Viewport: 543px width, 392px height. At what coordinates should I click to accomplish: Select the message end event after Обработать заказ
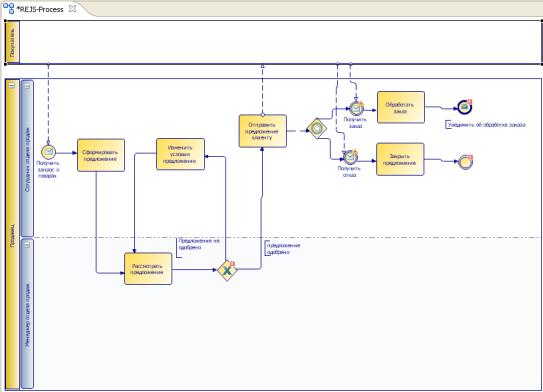tap(465, 107)
